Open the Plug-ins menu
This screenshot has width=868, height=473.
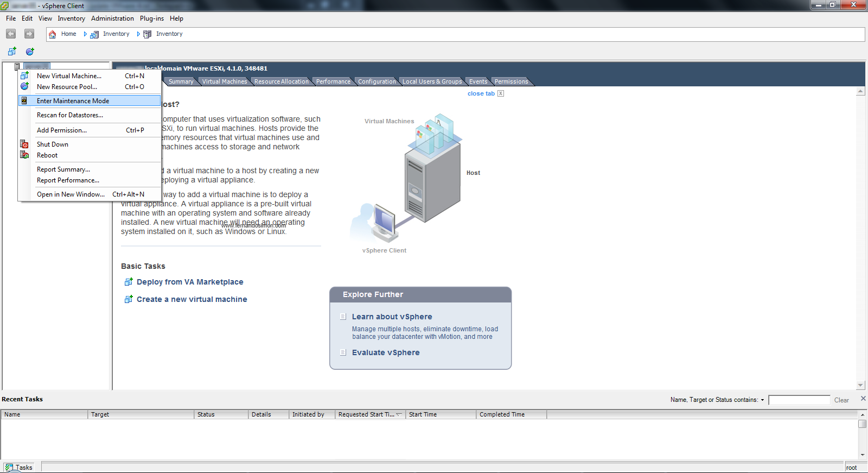point(152,18)
